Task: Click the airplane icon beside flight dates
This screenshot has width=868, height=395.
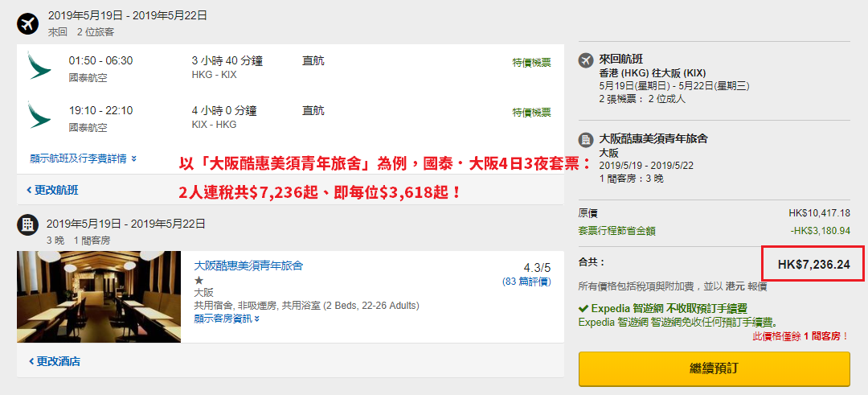Action: (27, 24)
